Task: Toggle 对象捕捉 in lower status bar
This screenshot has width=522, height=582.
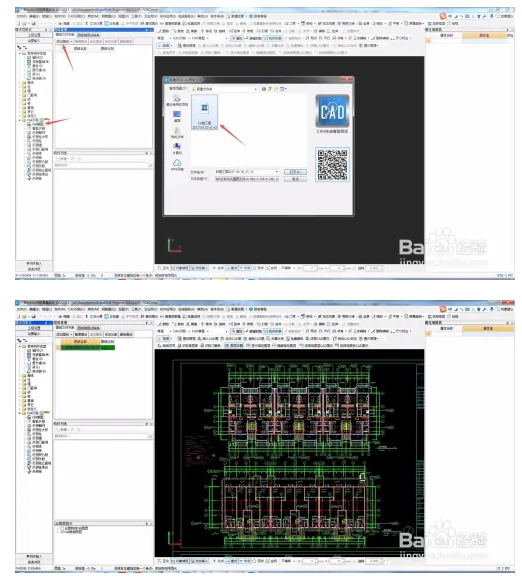Action: [x=180, y=561]
